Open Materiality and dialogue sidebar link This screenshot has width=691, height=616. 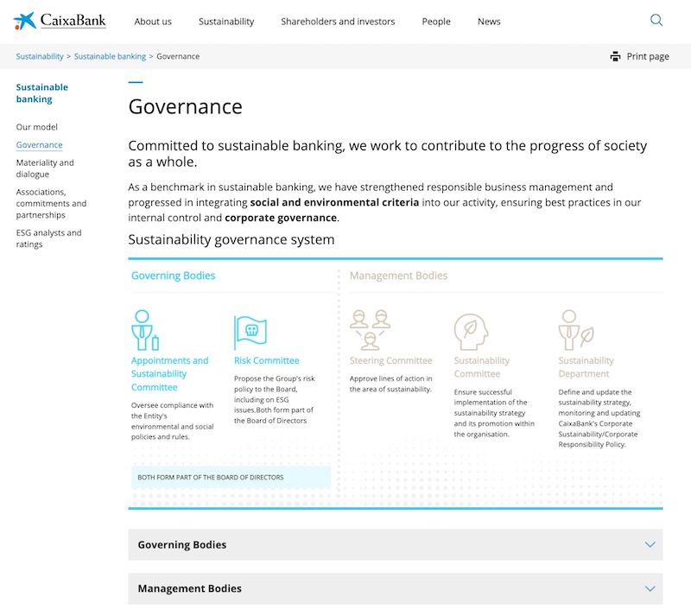click(x=45, y=168)
